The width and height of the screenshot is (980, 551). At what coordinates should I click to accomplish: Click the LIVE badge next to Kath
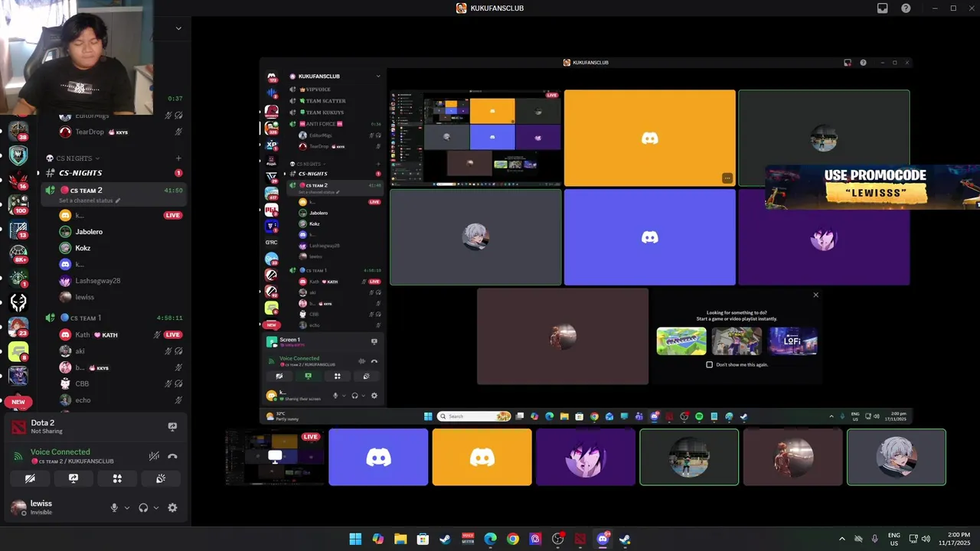(x=173, y=334)
